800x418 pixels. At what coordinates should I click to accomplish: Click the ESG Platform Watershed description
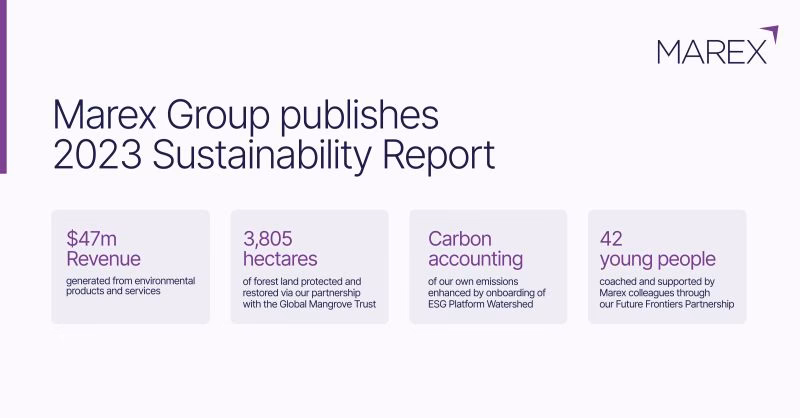click(487, 293)
